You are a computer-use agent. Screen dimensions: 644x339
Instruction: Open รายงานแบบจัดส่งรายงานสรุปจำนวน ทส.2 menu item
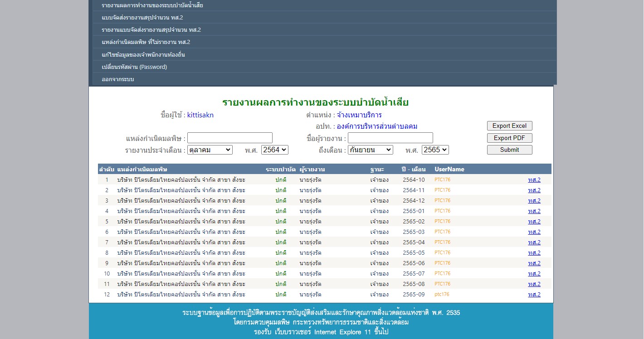click(324, 30)
